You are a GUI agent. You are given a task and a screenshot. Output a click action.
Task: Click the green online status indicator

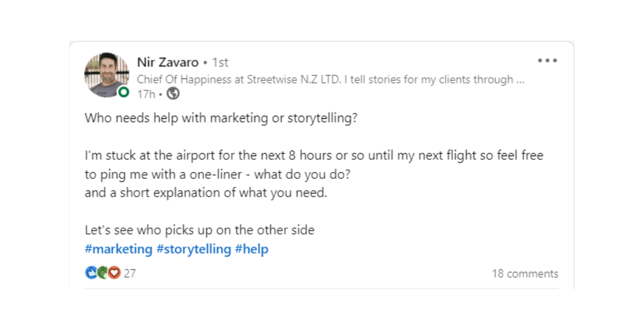[124, 92]
